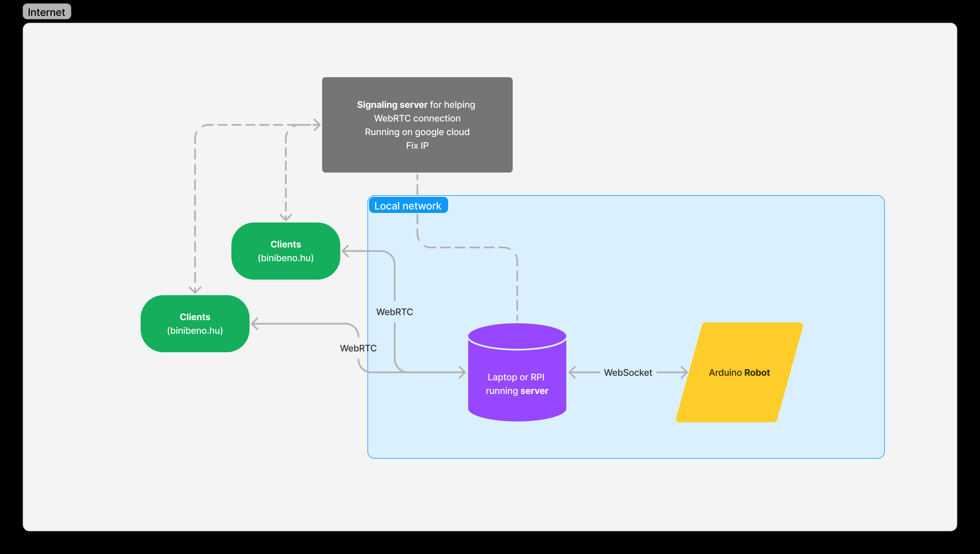The height and width of the screenshot is (554, 980).
Task: Select the "Fix IP" text line
Action: click(x=417, y=145)
